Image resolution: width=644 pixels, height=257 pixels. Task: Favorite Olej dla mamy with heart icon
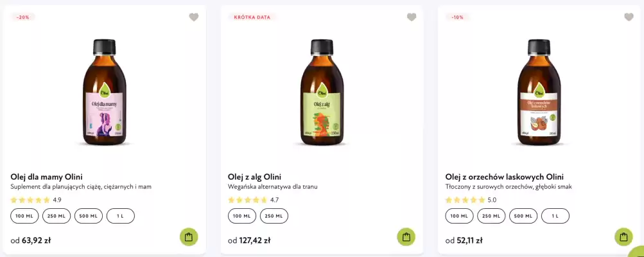click(194, 17)
